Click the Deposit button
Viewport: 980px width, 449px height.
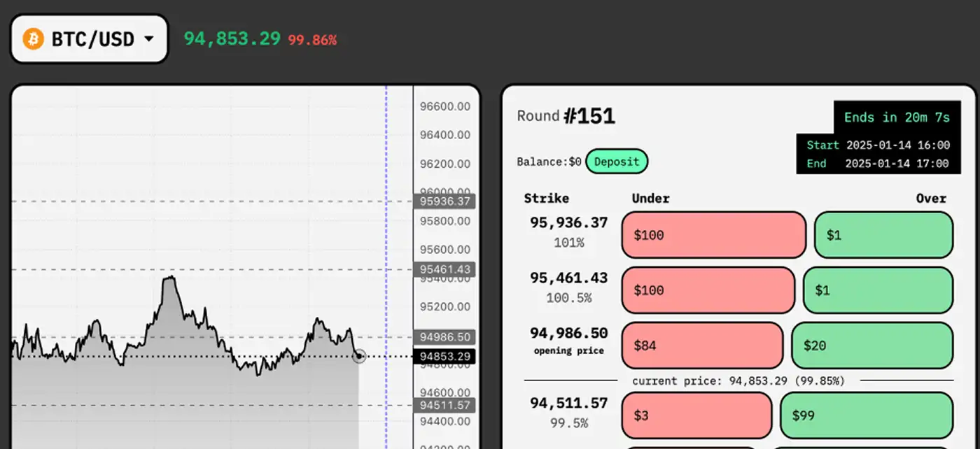click(x=617, y=162)
